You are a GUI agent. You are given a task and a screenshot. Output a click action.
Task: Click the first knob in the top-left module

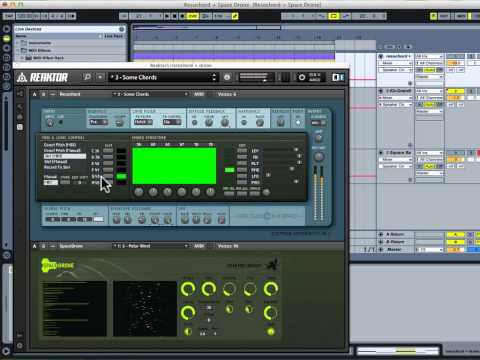tap(50, 123)
